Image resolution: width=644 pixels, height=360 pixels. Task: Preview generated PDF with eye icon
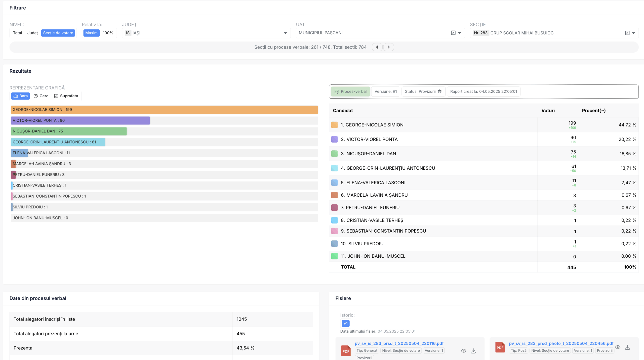(x=463, y=351)
